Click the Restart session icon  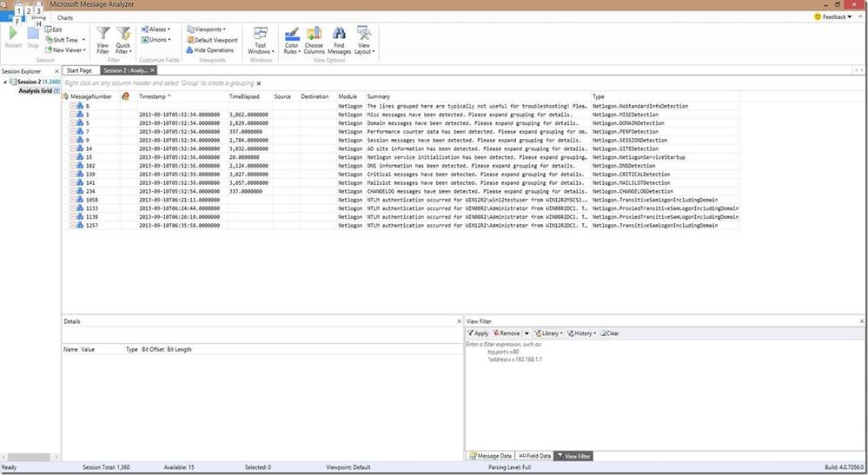coord(13,34)
